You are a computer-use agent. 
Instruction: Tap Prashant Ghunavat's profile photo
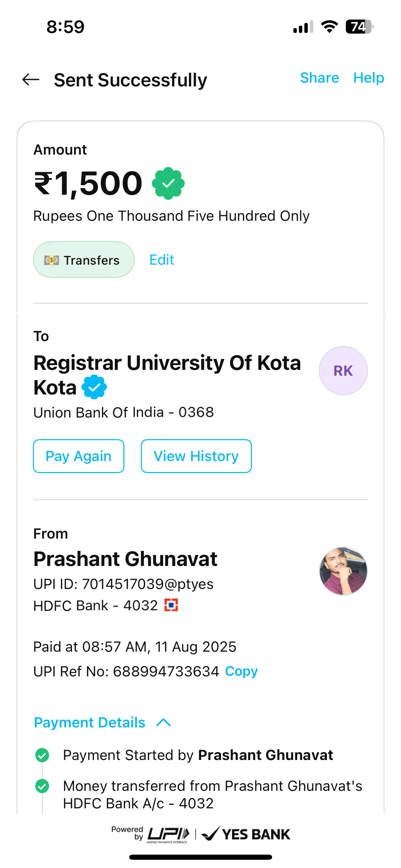[x=343, y=571]
